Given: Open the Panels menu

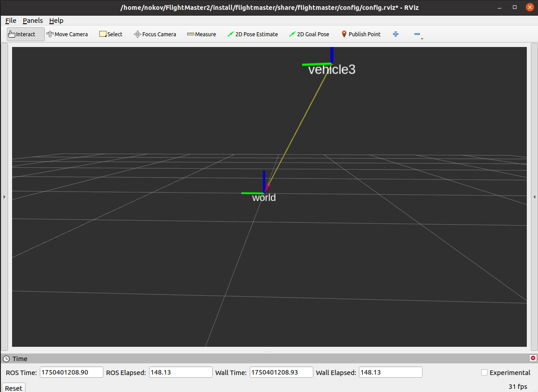Looking at the screenshot, I should pos(33,21).
